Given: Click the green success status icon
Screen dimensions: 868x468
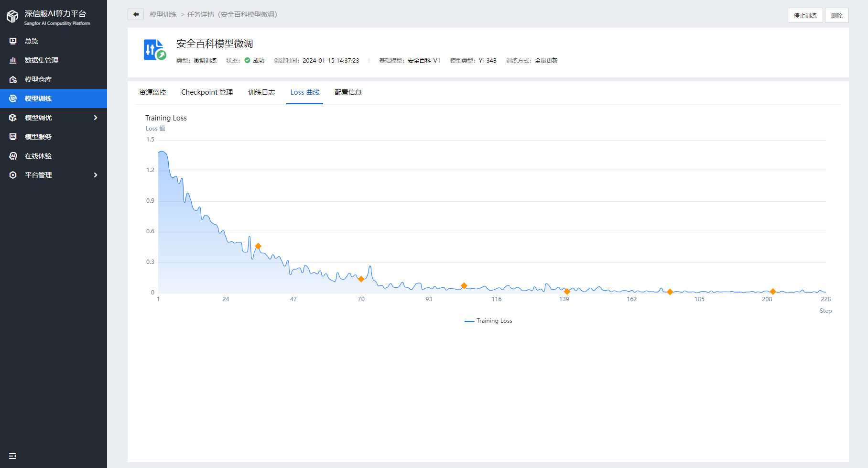Looking at the screenshot, I should coord(247,60).
